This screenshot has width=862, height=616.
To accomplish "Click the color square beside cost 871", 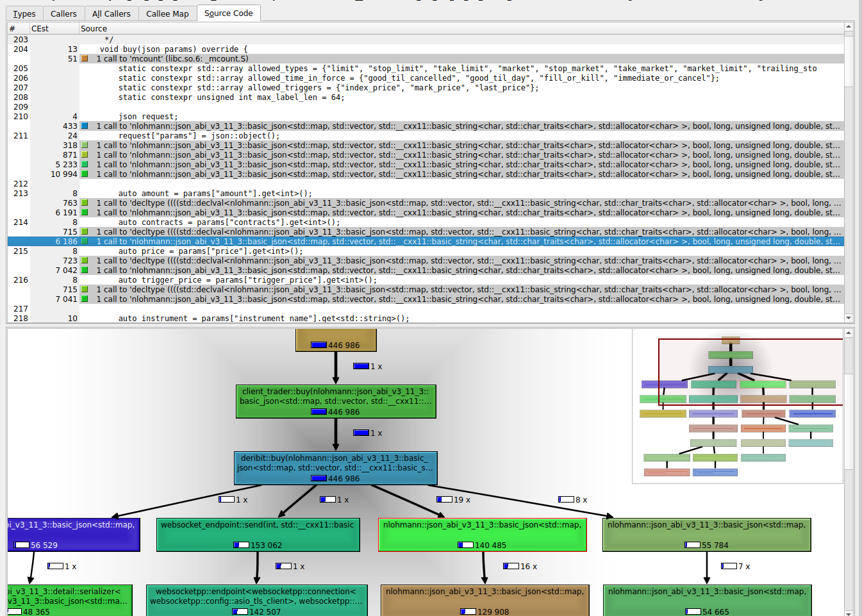I will click(85, 155).
